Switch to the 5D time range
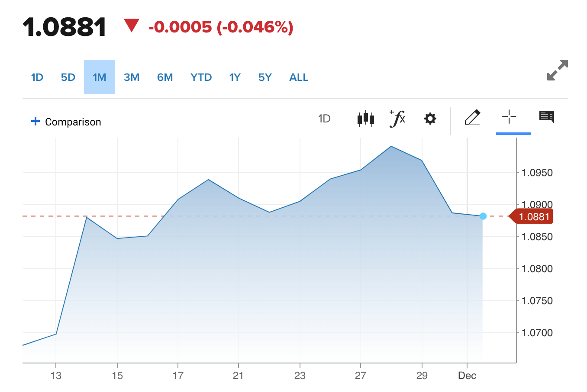 pyautogui.click(x=68, y=77)
